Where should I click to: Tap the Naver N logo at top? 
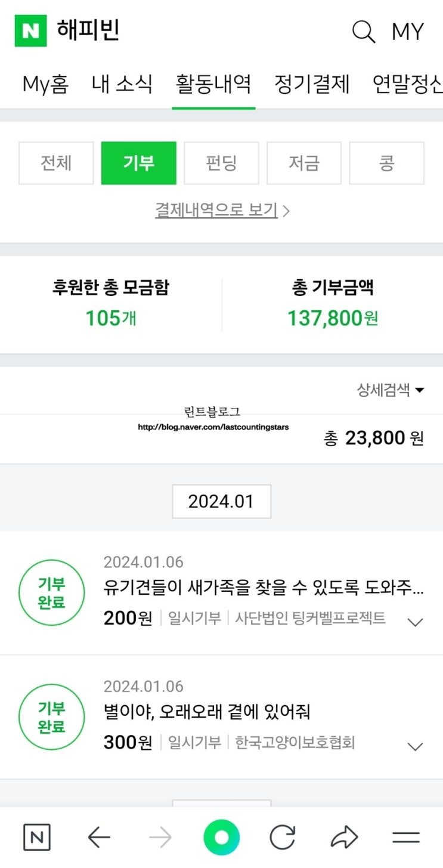tap(30, 31)
